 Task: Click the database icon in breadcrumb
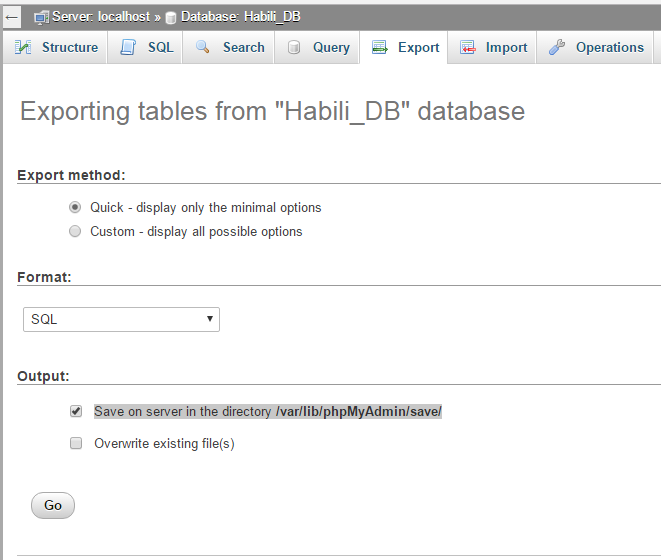coord(171,17)
